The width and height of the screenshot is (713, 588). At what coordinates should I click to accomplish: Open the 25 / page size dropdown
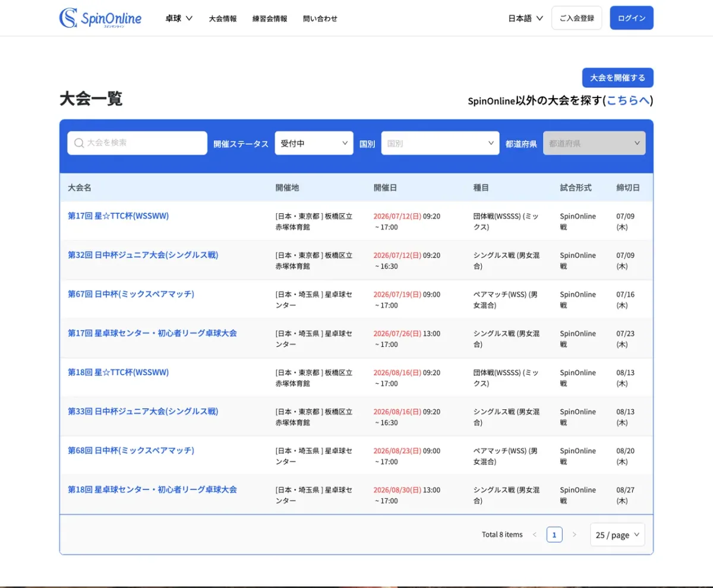617,535
